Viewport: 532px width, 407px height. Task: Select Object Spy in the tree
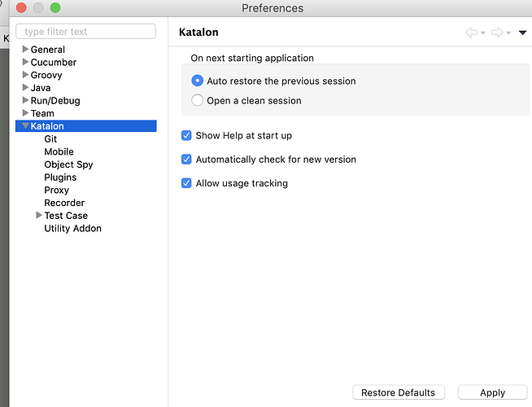point(68,164)
